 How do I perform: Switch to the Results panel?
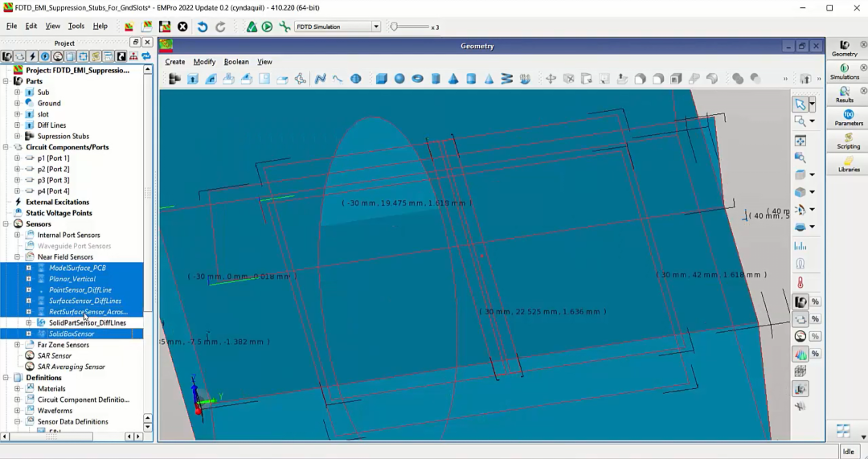click(844, 95)
